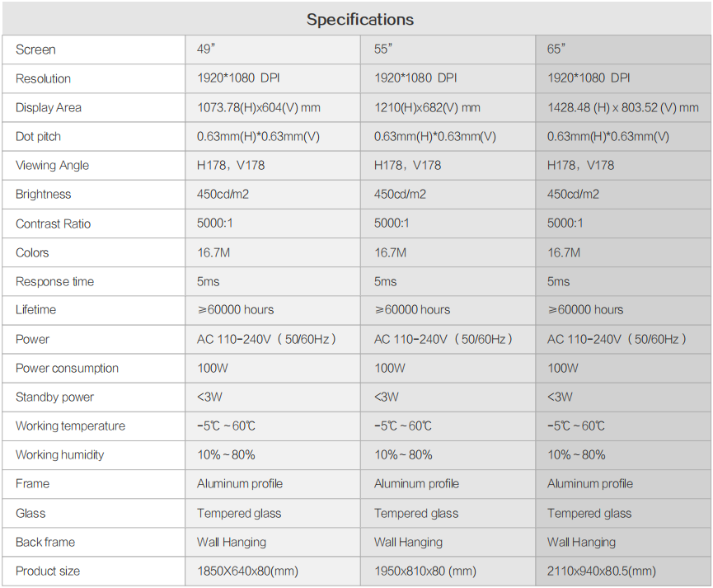Select the Screen row label
This screenshot has height=588, width=713.
(x=35, y=49)
